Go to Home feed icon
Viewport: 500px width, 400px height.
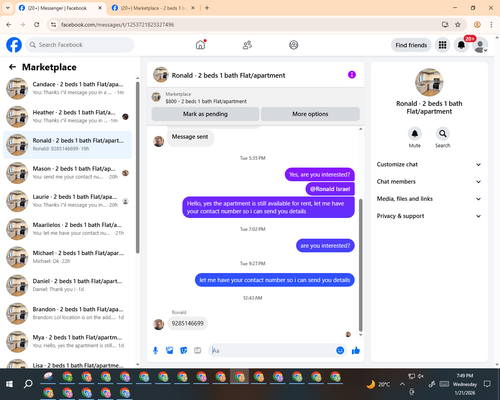pos(200,45)
